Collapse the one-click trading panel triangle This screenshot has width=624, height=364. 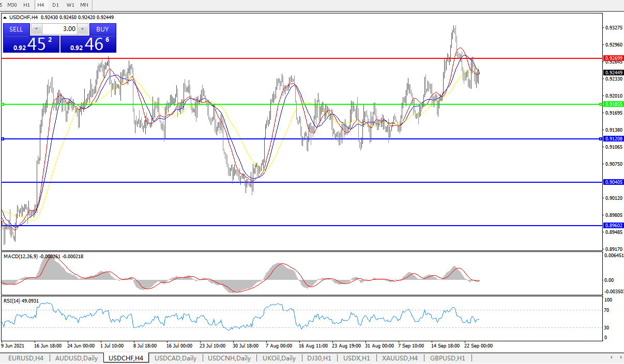coord(5,18)
